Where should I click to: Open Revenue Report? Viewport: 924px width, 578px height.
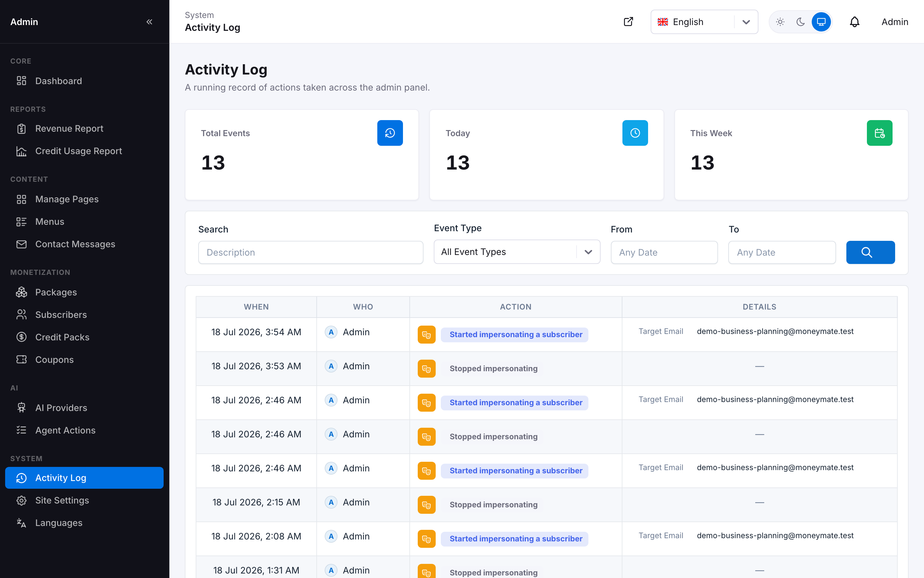click(84, 128)
